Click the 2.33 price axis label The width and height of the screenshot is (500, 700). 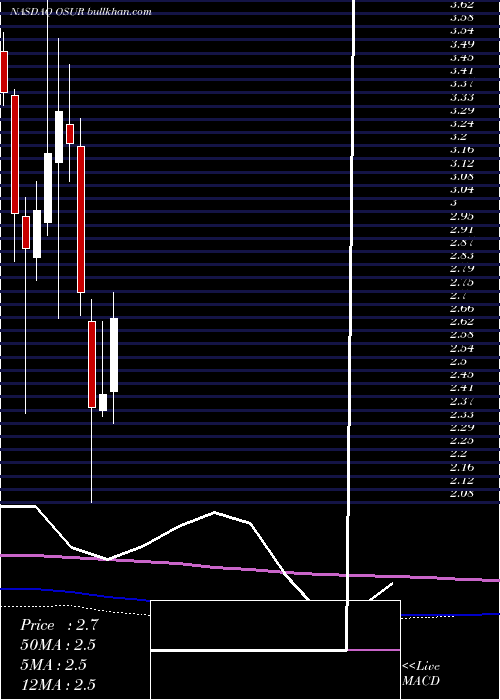coord(462,414)
